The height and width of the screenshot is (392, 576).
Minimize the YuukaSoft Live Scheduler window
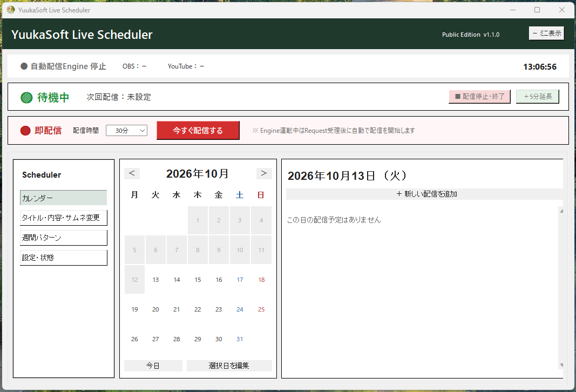point(513,10)
